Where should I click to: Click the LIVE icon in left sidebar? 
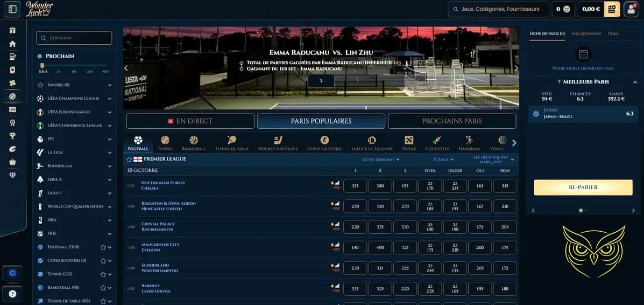(12, 109)
